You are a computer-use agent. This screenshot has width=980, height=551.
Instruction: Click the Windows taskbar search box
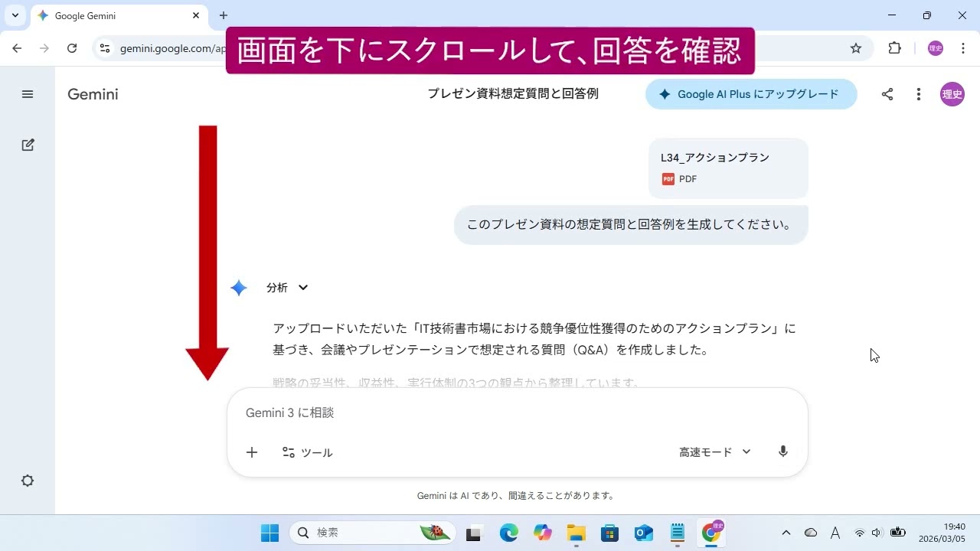pyautogui.click(x=372, y=533)
